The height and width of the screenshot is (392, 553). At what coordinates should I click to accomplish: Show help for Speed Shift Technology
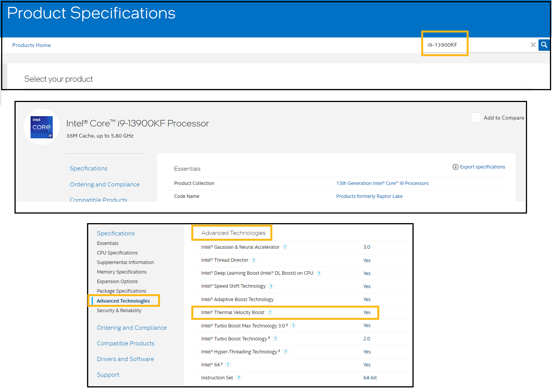pos(271,286)
